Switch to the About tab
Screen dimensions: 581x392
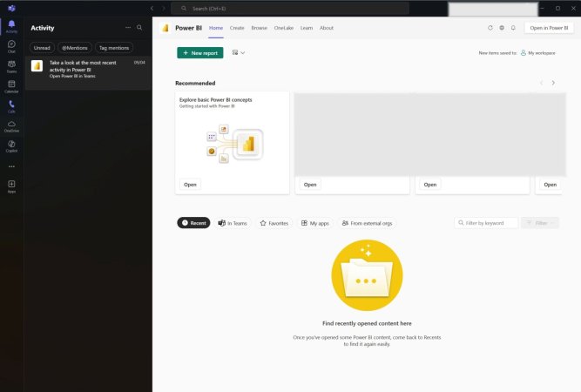click(327, 28)
